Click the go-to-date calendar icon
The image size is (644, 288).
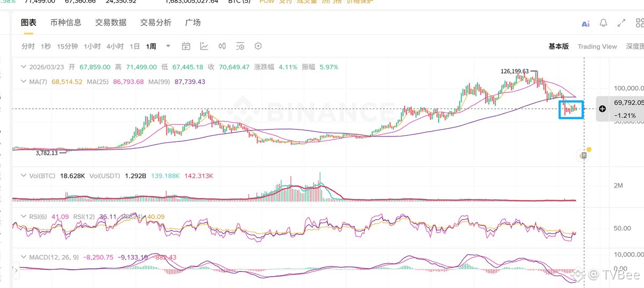[186, 46]
